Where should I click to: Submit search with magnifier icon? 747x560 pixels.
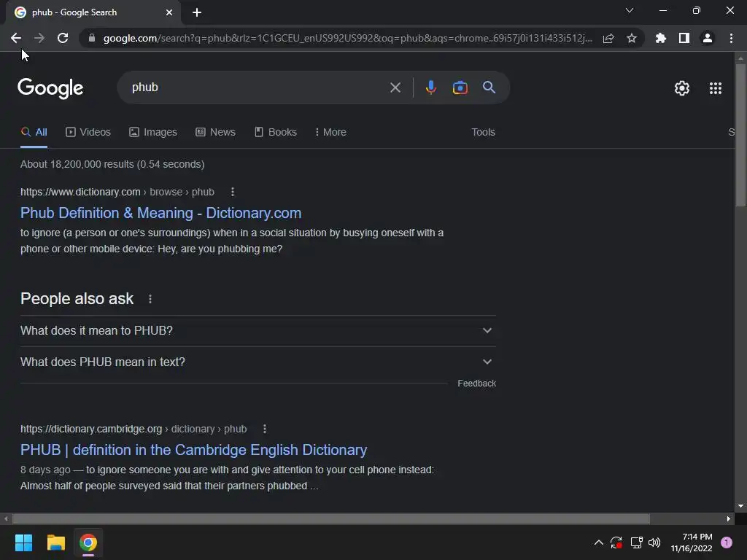[489, 87]
